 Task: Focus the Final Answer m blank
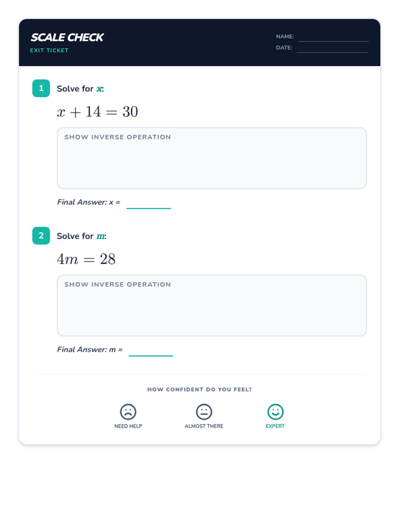pyautogui.click(x=151, y=351)
